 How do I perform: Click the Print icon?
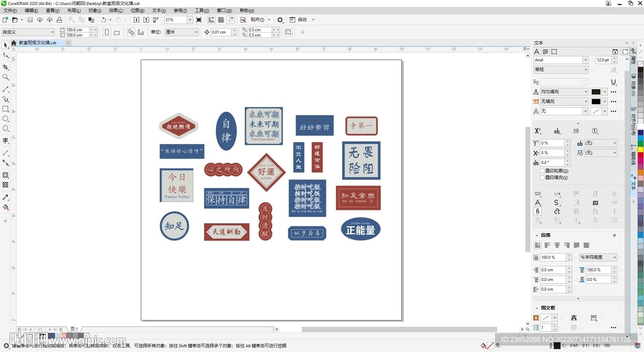[59, 19]
